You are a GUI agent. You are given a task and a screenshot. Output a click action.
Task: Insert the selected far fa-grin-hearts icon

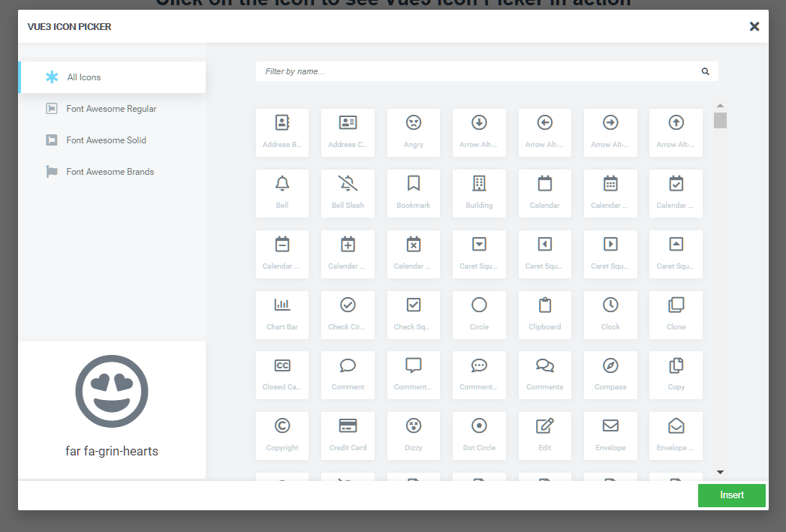click(x=731, y=495)
